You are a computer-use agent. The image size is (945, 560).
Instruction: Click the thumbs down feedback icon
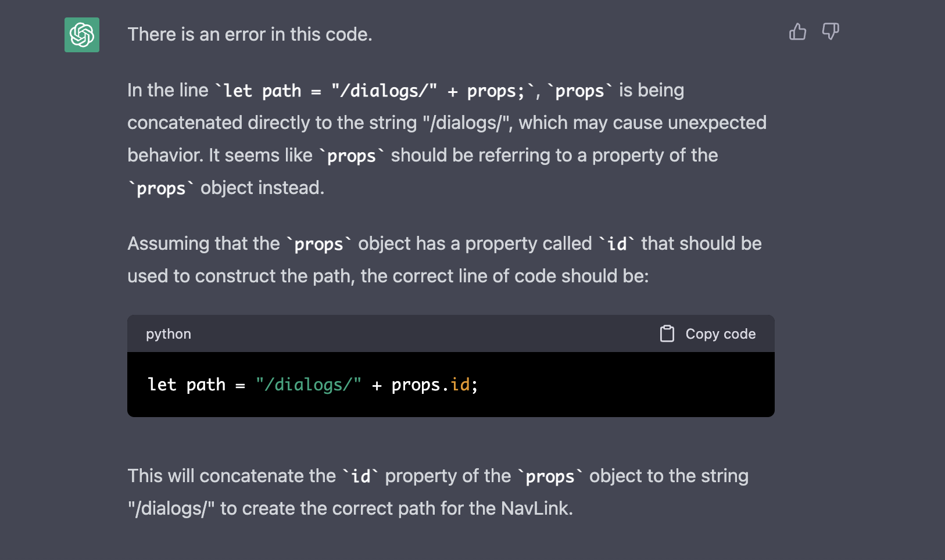[831, 31]
